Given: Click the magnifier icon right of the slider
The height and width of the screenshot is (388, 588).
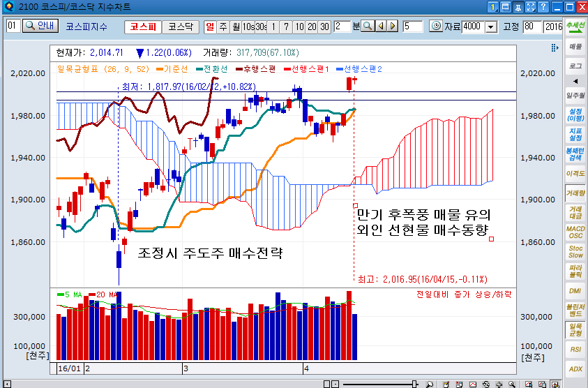Looking at the screenshot, I should coord(430,383).
